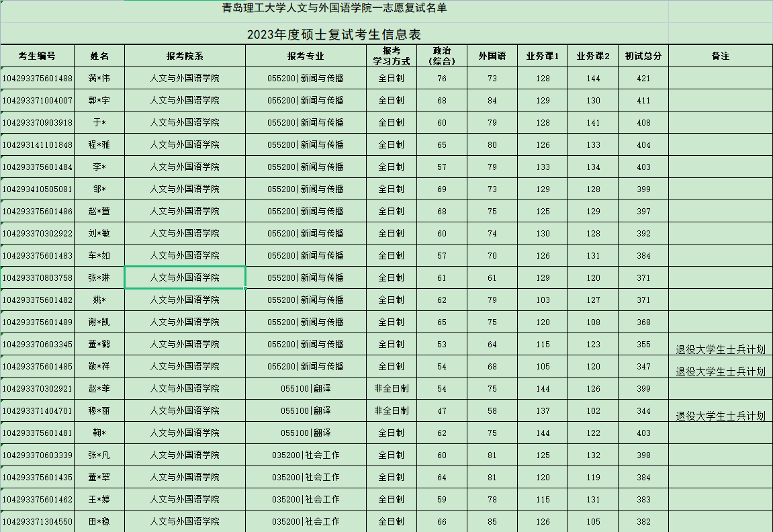Select name cell 赵*菲
Screen dimensions: 773x532
(x=99, y=388)
